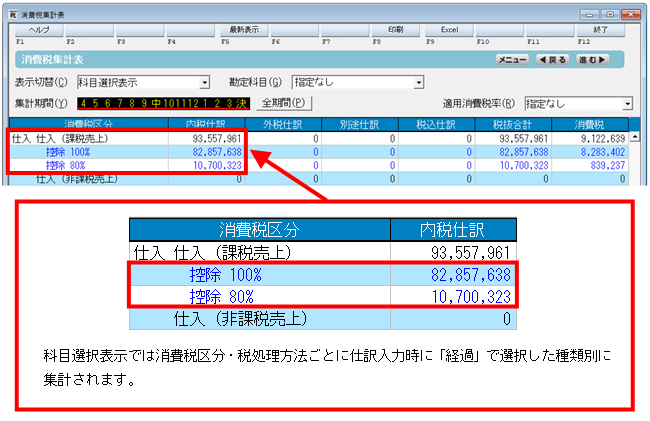Maximize the 消費税集計表 window
This screenshot has height=421, width=650.
click(610, 15)
